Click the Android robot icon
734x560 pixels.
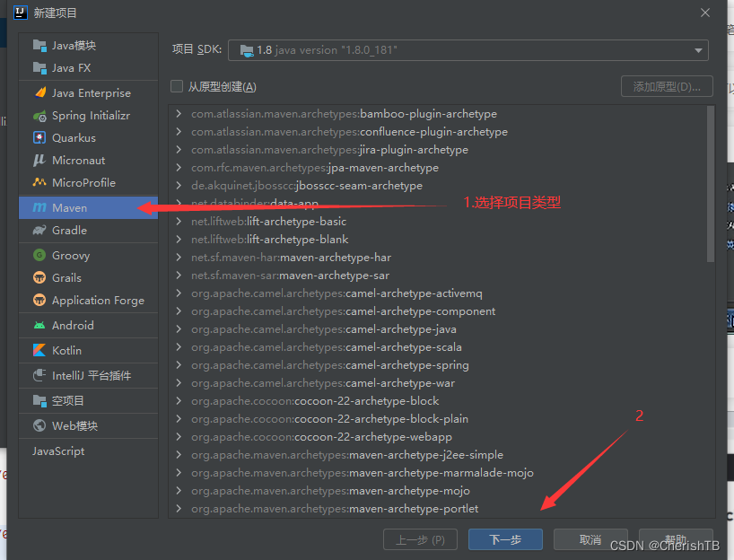39,325
